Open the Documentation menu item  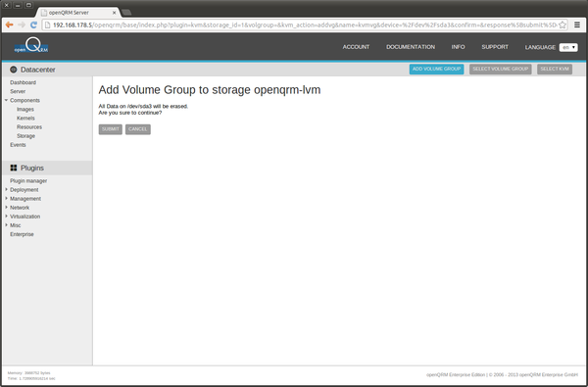(411, 47)
